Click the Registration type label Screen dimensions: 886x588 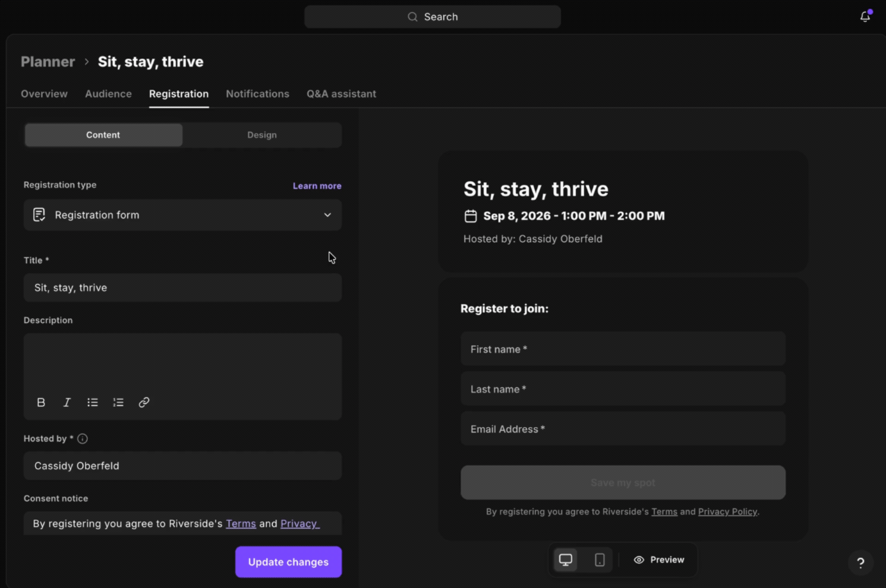click(x=60, y=185)
